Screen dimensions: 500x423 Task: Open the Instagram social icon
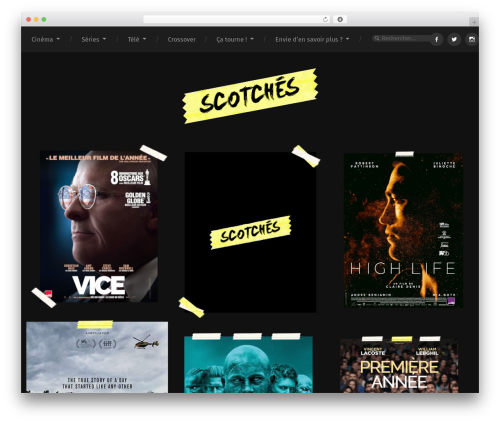472,39
